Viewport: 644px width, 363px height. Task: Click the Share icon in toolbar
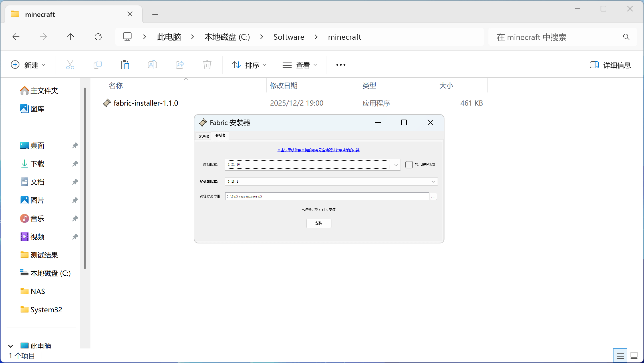coord(180,65)
